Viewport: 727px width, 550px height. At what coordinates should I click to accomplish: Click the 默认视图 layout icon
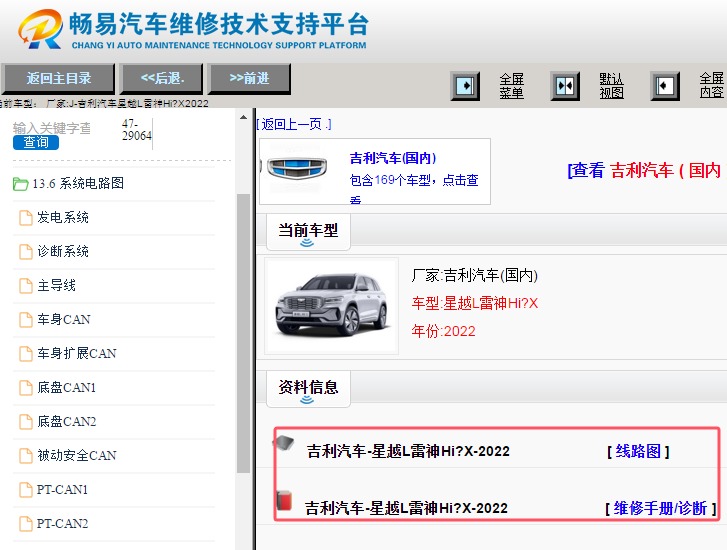point(565,86)
